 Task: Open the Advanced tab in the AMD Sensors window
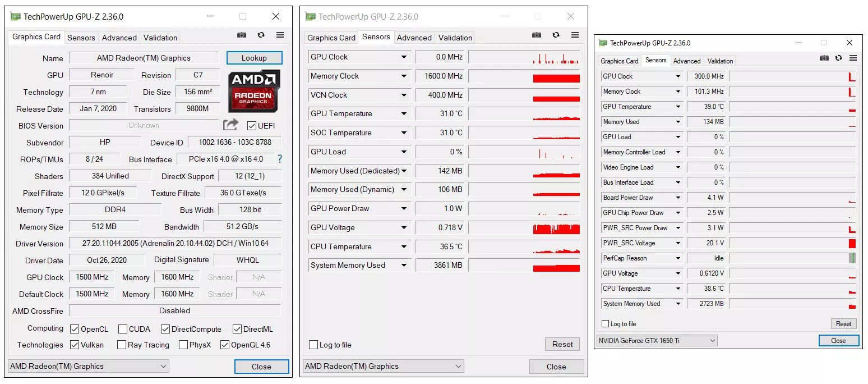414,38
